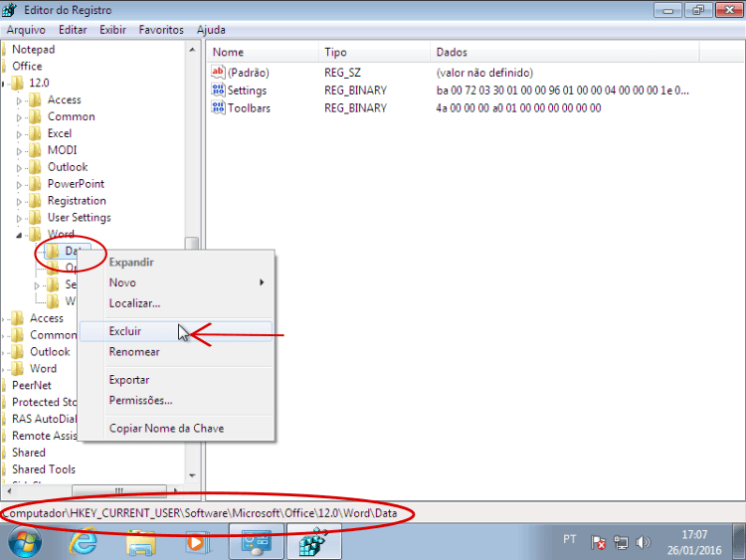Select the RAS AutoDial key

(44, 419)
